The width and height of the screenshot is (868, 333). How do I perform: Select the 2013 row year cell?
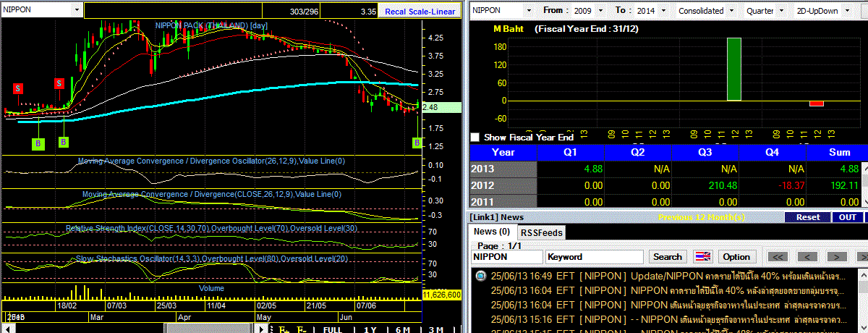click(x=503, y=169)
